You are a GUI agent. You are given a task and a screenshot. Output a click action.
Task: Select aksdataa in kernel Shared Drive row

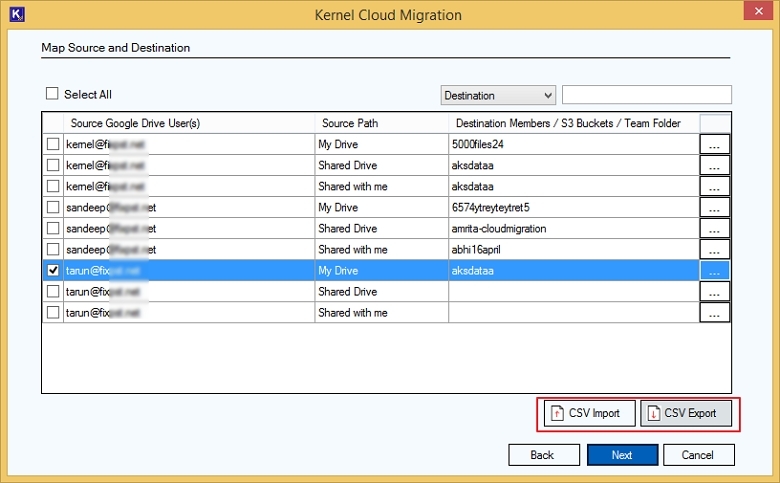click(574, 165)
